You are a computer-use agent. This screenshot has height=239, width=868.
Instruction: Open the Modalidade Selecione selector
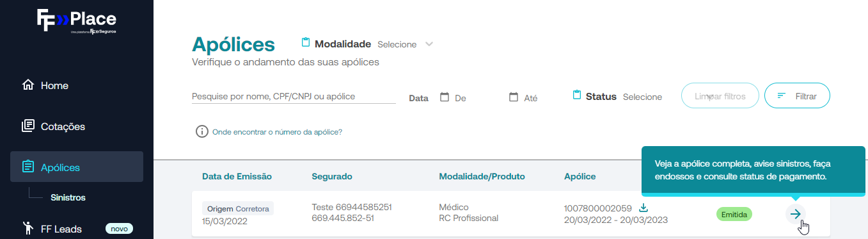click(x=397, y=44)
